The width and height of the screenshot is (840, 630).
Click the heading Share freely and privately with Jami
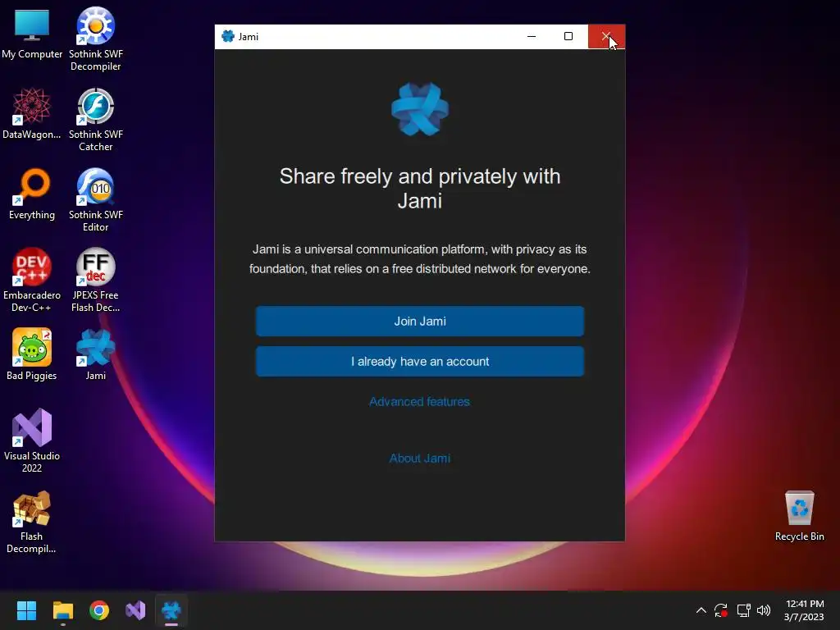pyautogui.click(x=420, y=189)
